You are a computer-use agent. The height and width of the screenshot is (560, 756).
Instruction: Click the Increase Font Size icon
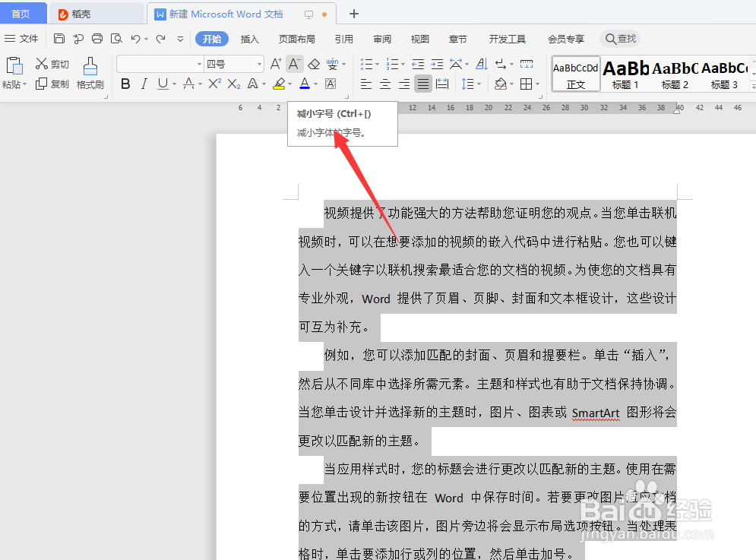(276, 64)
